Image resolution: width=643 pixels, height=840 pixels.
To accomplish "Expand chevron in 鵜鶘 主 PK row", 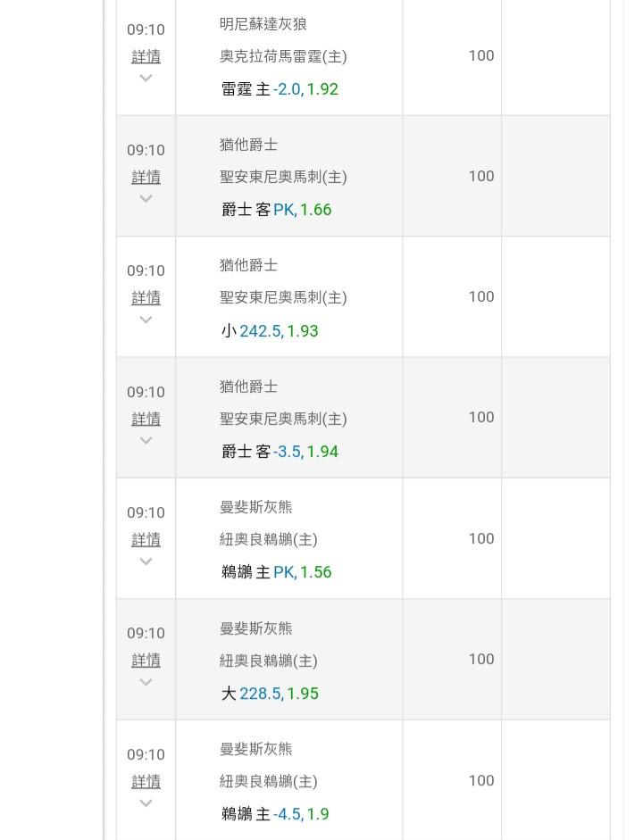I will click(x=146, y=561).
